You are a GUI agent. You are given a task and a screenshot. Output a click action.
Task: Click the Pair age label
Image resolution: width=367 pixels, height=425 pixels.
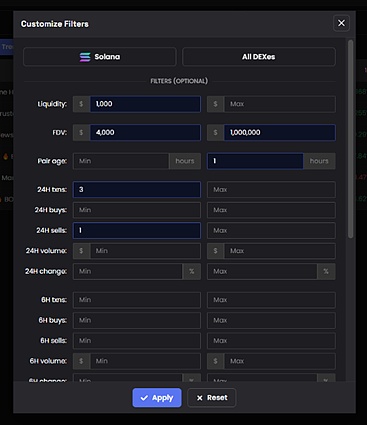pos(52,161)
